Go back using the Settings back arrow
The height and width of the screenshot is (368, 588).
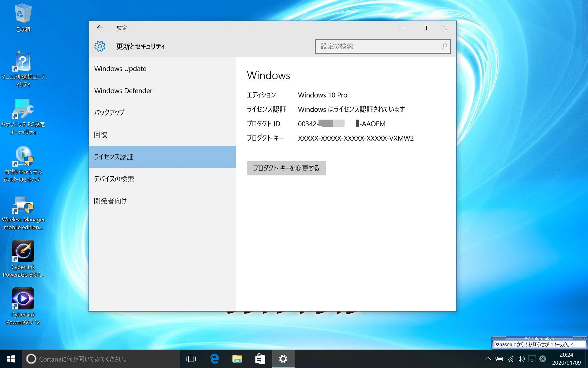click(x=100, y=28)
